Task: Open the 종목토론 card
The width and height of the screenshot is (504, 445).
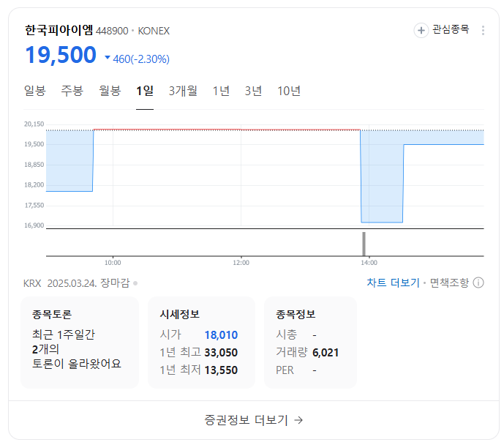Action: pyautogui.click(x=80, y=343)
